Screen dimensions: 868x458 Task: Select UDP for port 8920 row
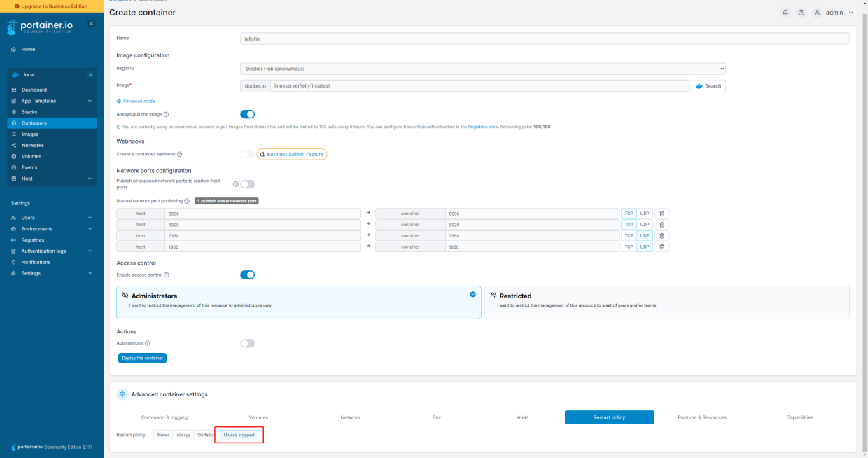pyautogui.click(x=645, y=225)
